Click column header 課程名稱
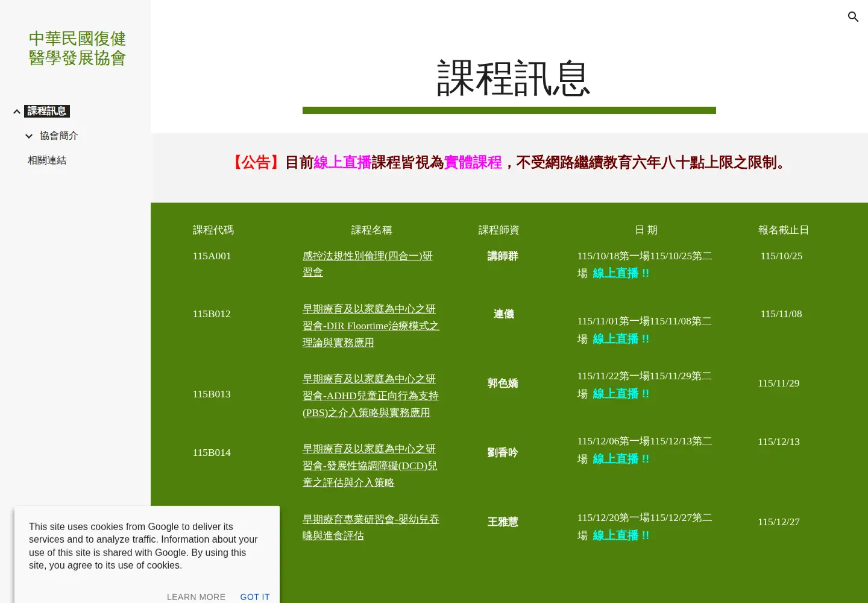The width and height of the screenshot is (868, 603). (371, 230)
